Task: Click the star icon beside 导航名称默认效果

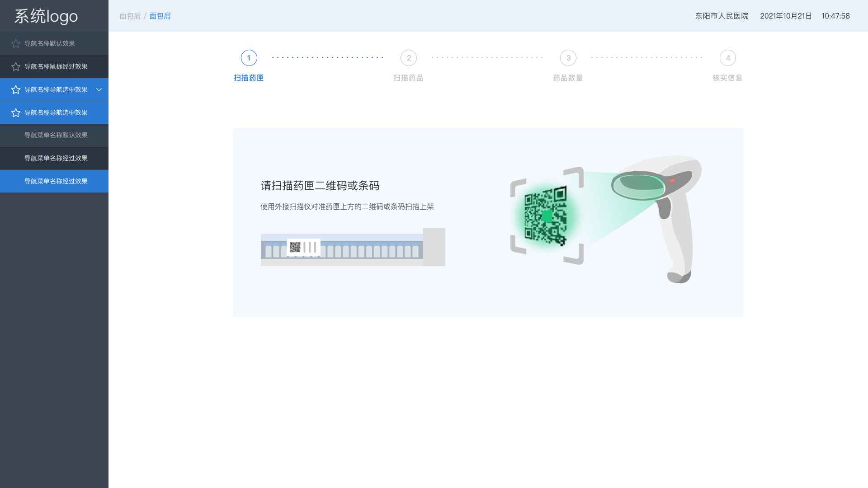Action: [x=15, y=43]
